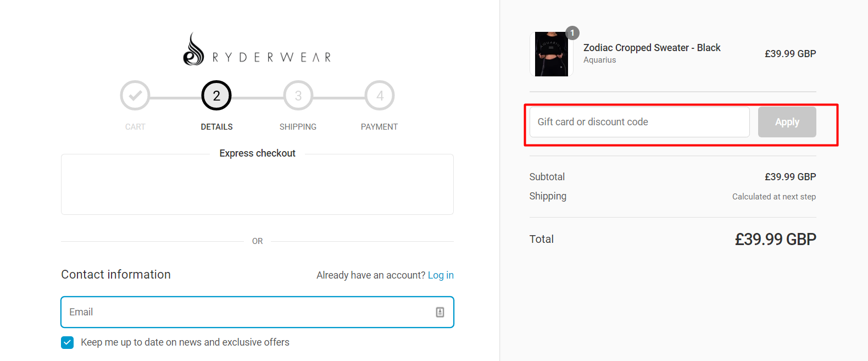Click the product title Zodiac Cropped Sweater
Image resolution: width=868 pixels, height=361 pixels.
(652, 48)
